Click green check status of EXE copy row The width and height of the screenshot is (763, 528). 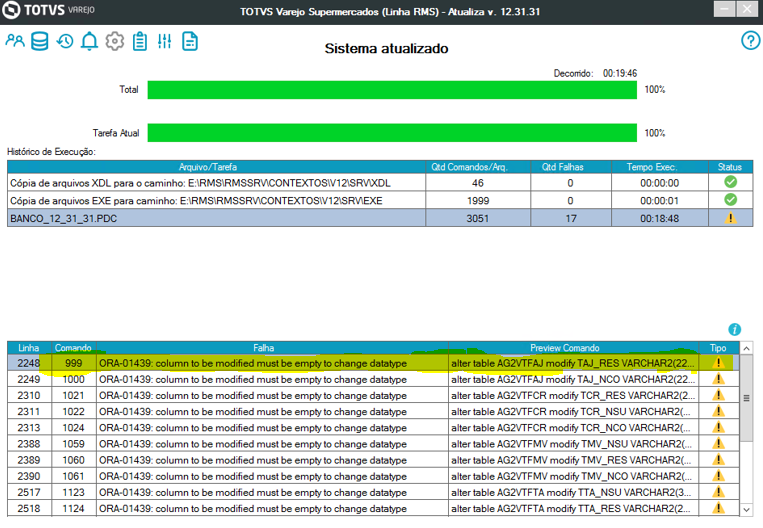pyautogui.click(x=730, y=200)
